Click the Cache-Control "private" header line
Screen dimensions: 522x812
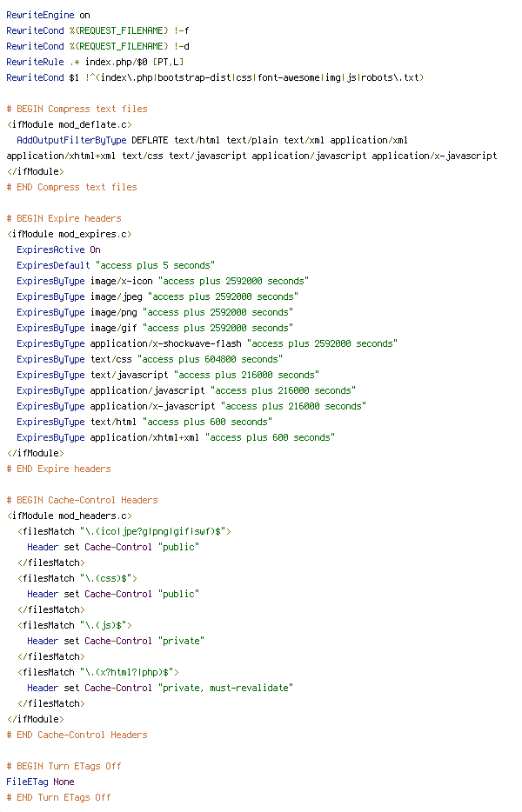pos(116,641)
